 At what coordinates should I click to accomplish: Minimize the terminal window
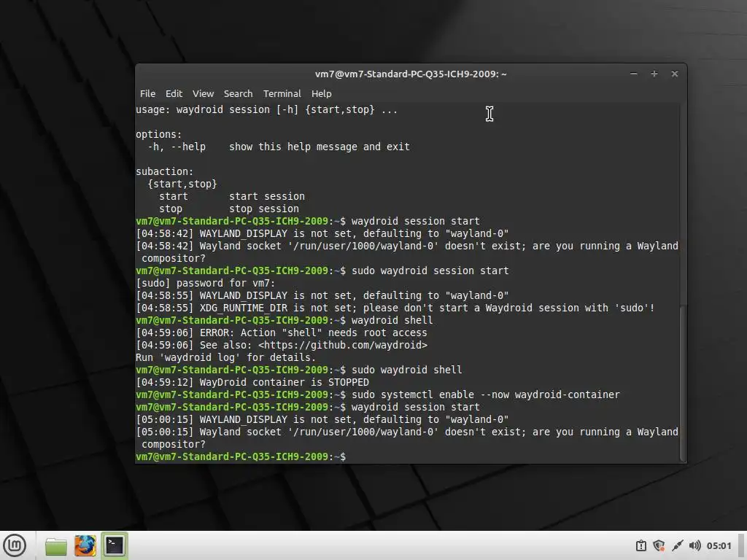coord(634,74)
